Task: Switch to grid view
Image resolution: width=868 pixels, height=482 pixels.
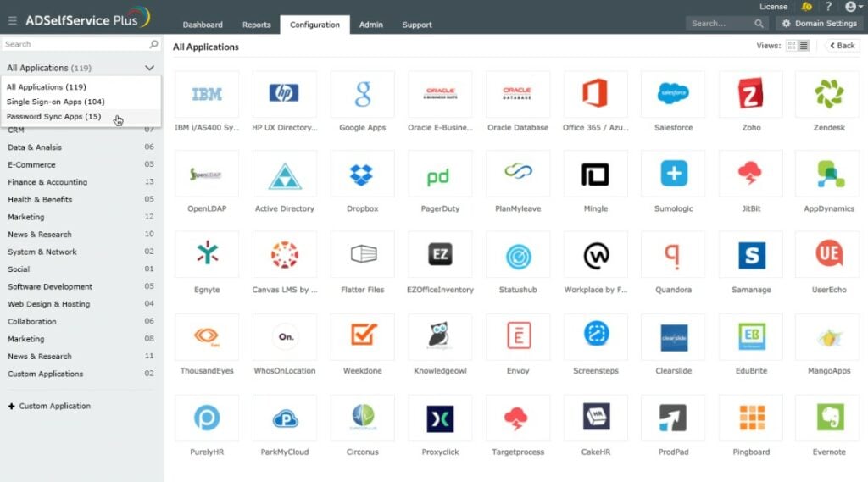Action: coord(792,46)
